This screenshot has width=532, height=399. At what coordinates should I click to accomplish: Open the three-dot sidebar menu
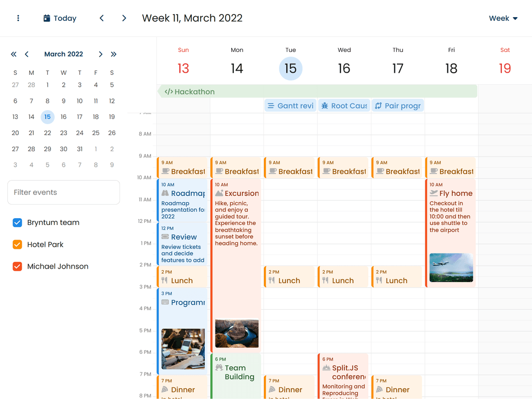pos(18,18)
